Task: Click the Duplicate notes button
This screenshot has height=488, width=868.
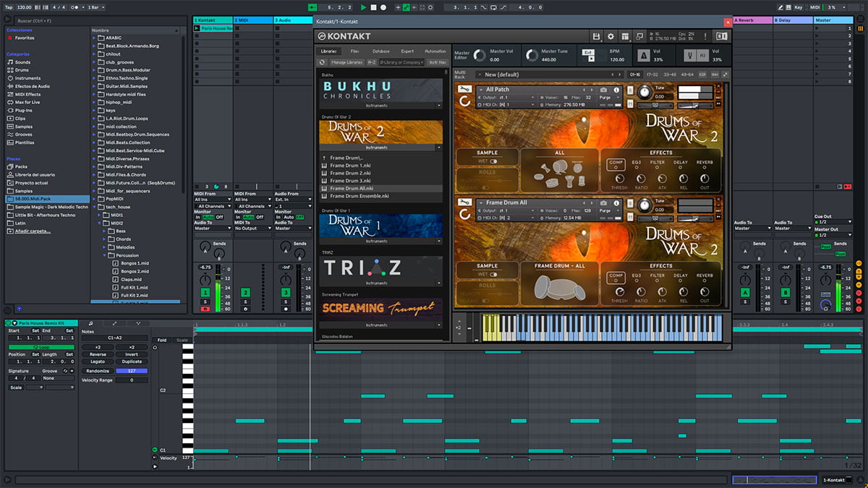Action: pyautogui.click(x=132, y=362)
